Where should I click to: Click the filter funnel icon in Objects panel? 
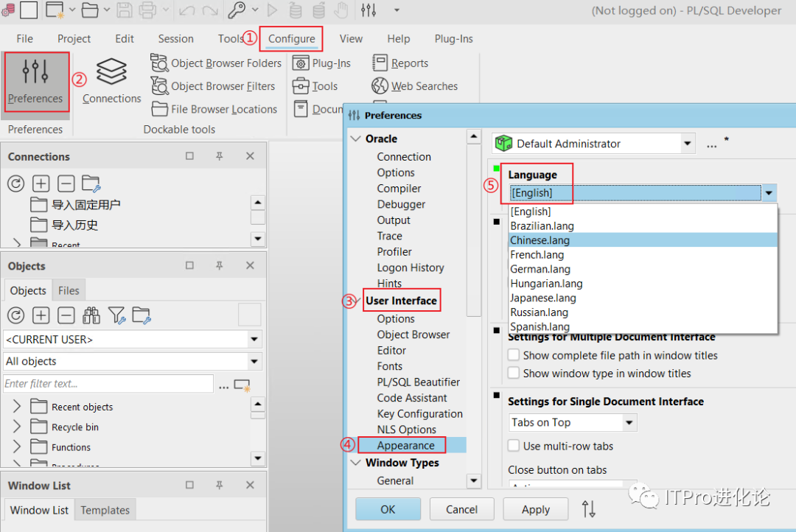[x=116, y=315]
